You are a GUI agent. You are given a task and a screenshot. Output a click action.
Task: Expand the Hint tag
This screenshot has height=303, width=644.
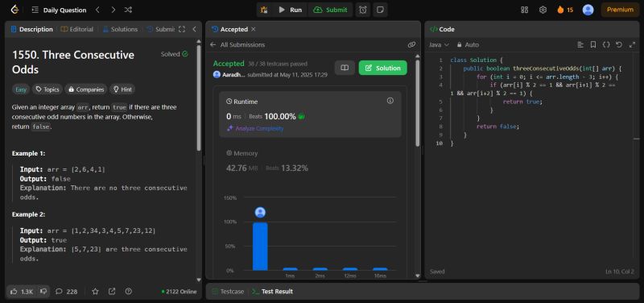[x=122, y=89]
